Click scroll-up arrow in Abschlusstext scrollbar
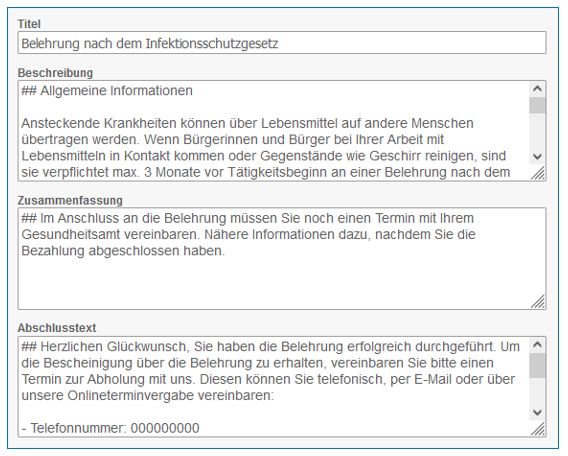568x456 pixels. pos(537,345)
